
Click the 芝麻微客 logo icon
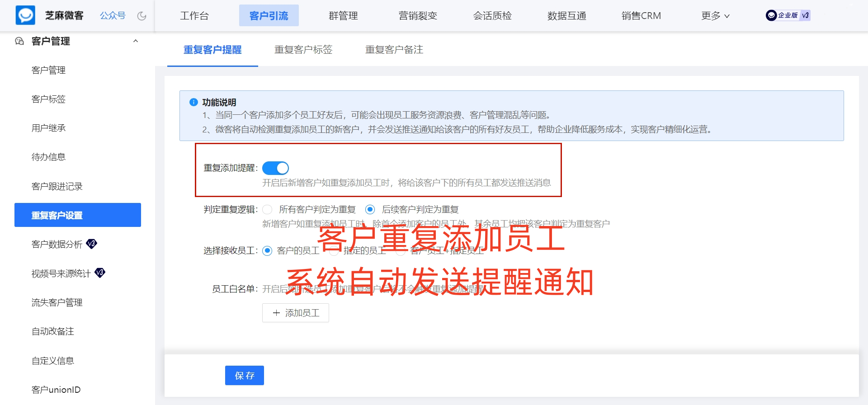pyautogui.click(x=25, y=15)
